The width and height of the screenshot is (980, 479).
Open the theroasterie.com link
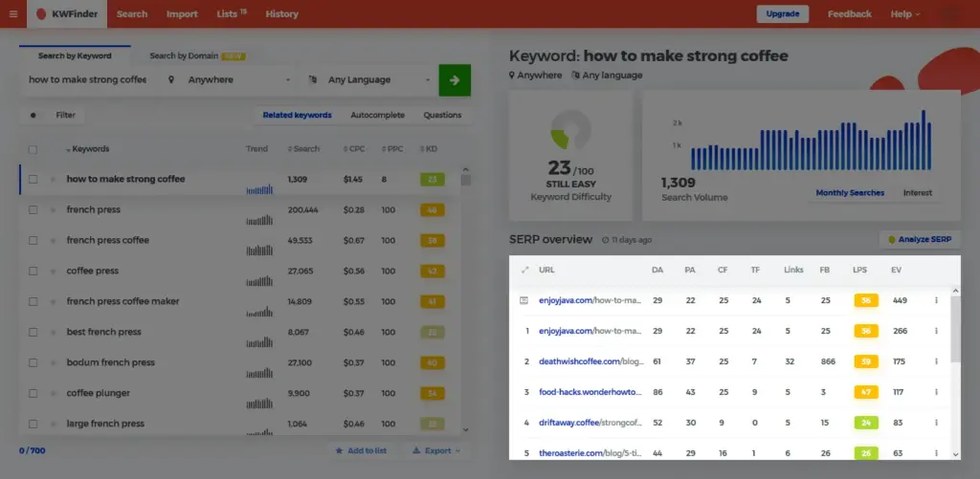(590, 453)
